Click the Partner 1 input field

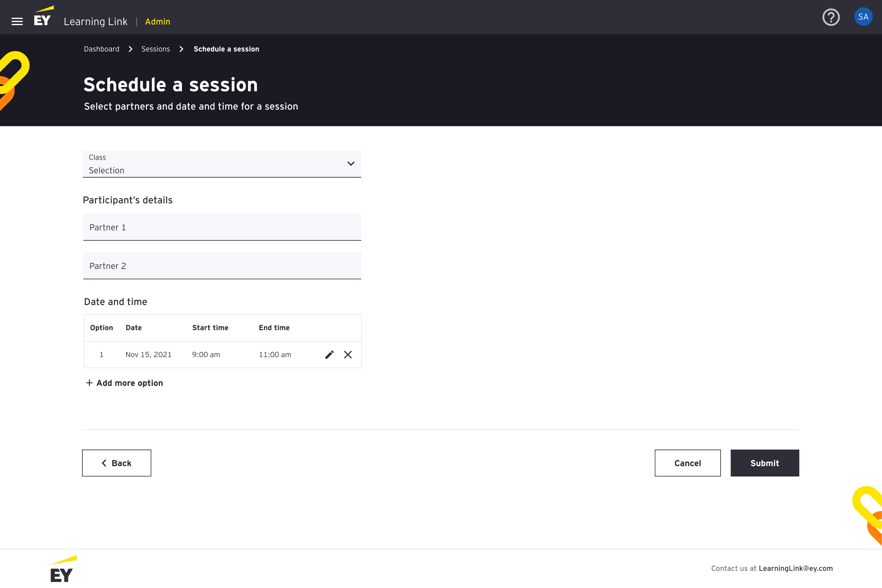coord(222,227)
